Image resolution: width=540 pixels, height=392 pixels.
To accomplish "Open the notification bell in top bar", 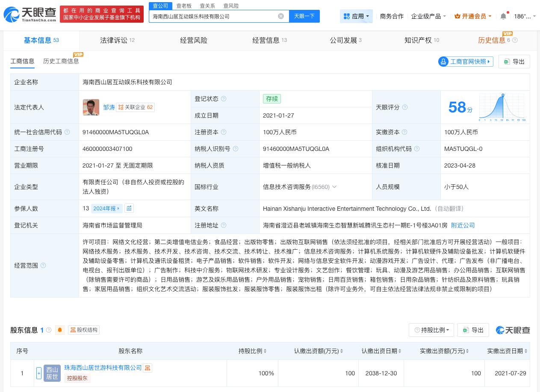I will point(503,16).
